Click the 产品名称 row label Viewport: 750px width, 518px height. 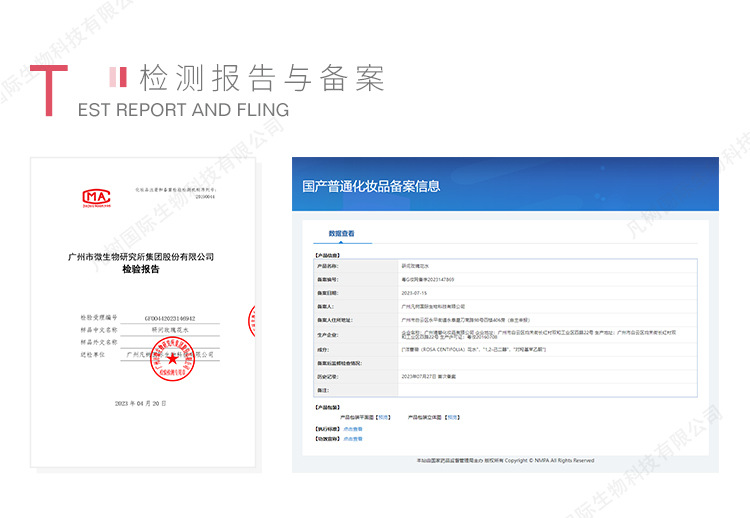328,266
